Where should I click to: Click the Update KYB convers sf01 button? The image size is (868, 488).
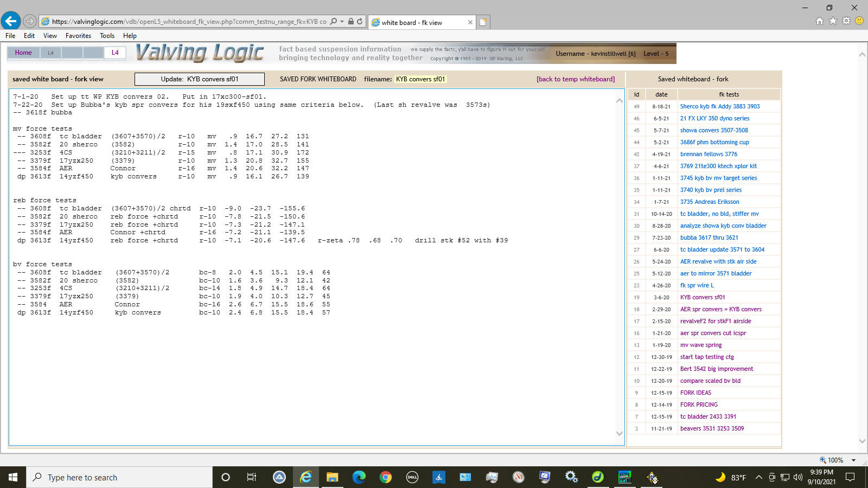click(199, 79)
